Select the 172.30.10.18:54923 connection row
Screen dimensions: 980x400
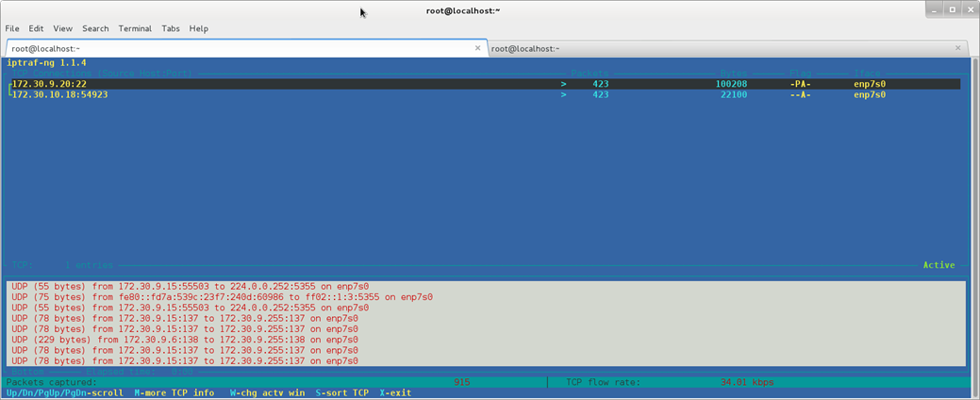59,94
